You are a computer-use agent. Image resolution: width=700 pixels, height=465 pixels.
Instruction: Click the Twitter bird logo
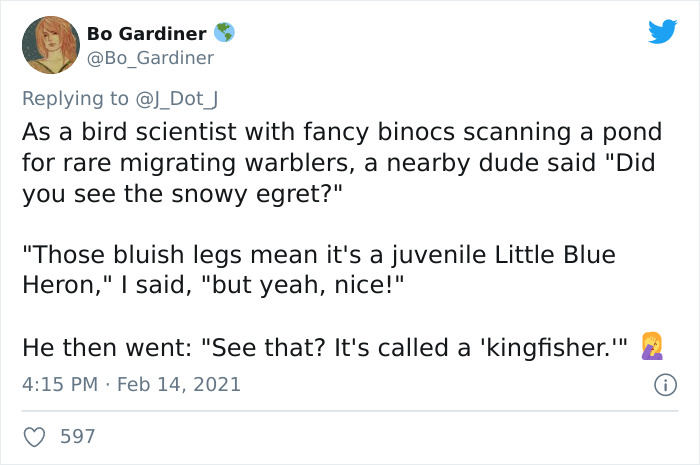pyautogui.click(x=662, y=32)
